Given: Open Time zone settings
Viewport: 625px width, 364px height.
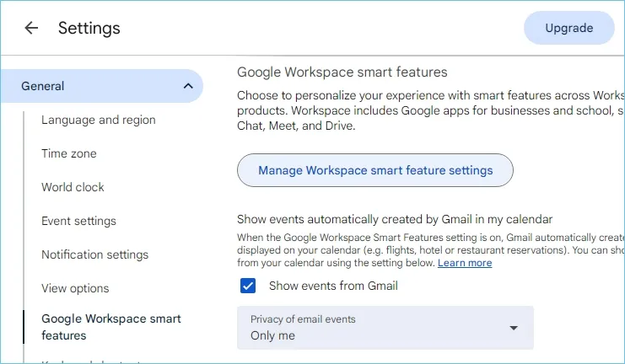Looking at the screenshot, I should point(69,153).
